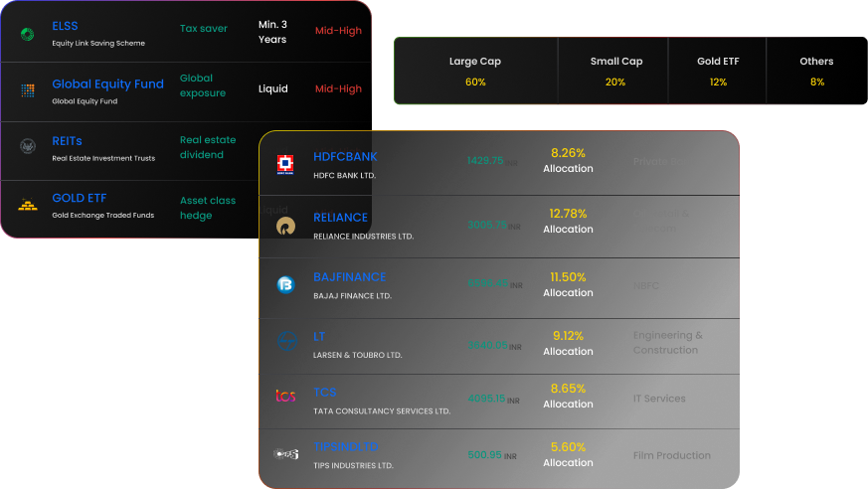Open the BAJFINANCE stock link
868x489 pixels.
(x=349, y=277)
